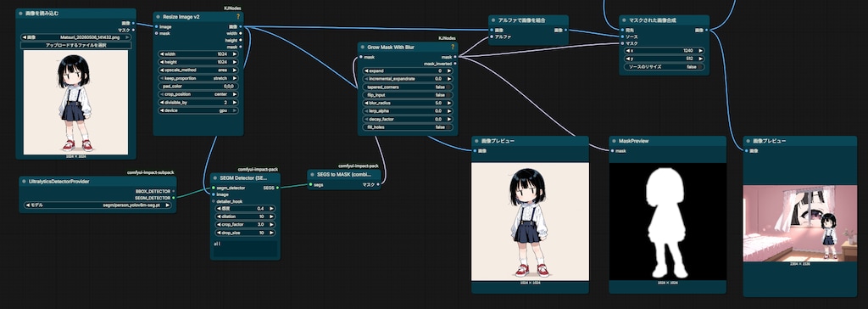The width and height of the screenshot is (868, 309).
Task: Open help icon on Grow Mask With Blur node
Action: (x=453, y=48)
